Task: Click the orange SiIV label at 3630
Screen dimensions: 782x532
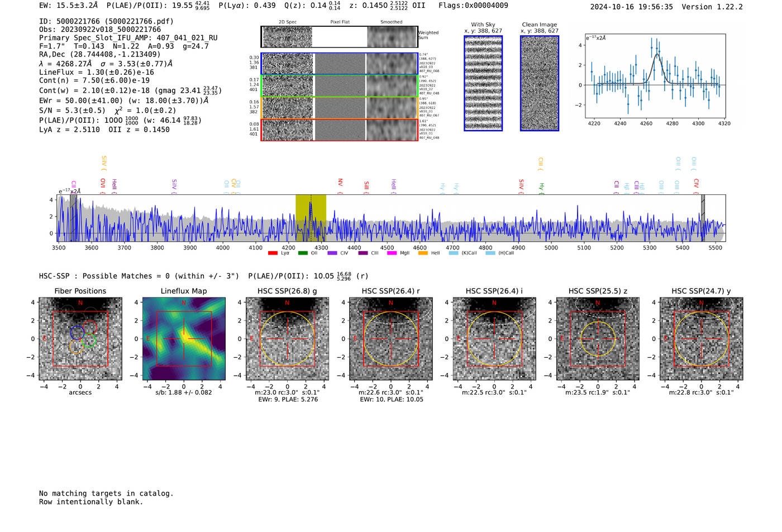Action: pos(104,163)
